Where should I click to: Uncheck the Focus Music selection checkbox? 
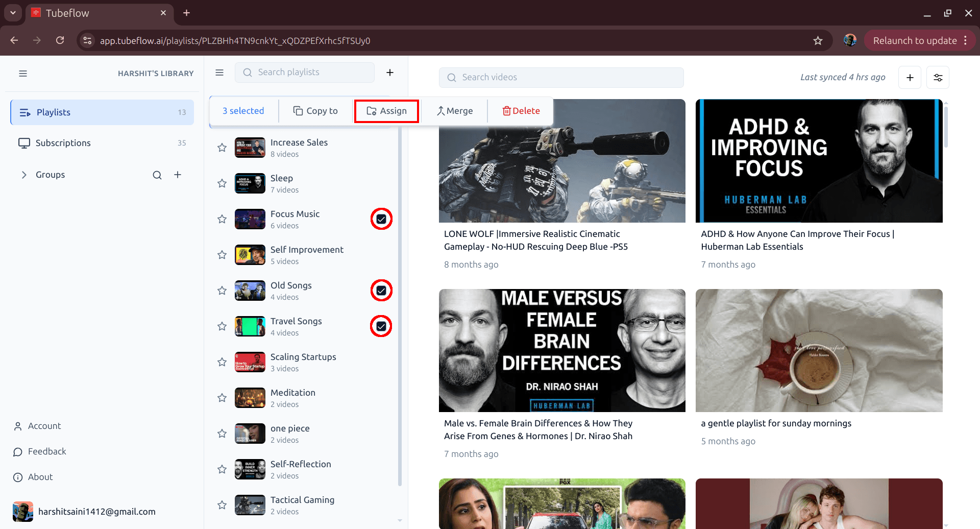381,219
